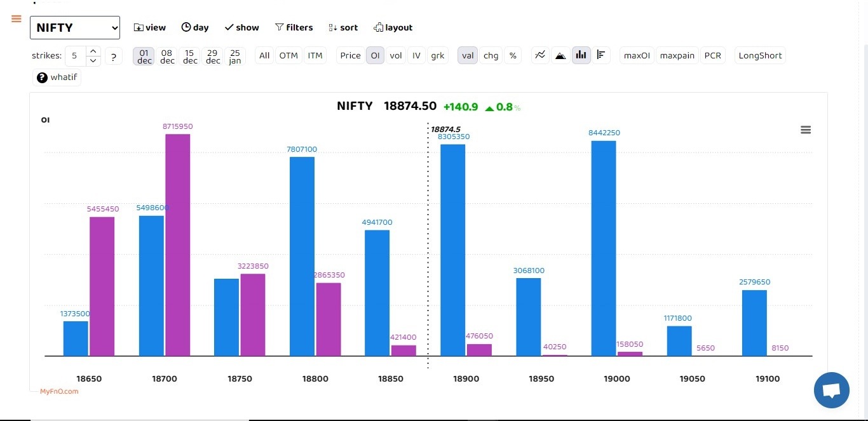Toggle the OTM strikes filter
The width and height of the screenshot is (868, 421).
coord(288,55)
